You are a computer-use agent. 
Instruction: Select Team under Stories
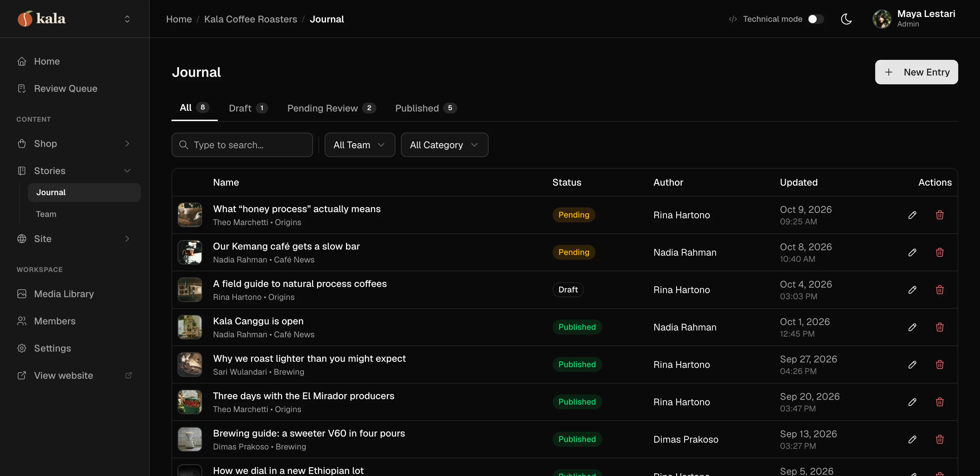[84, 215]
